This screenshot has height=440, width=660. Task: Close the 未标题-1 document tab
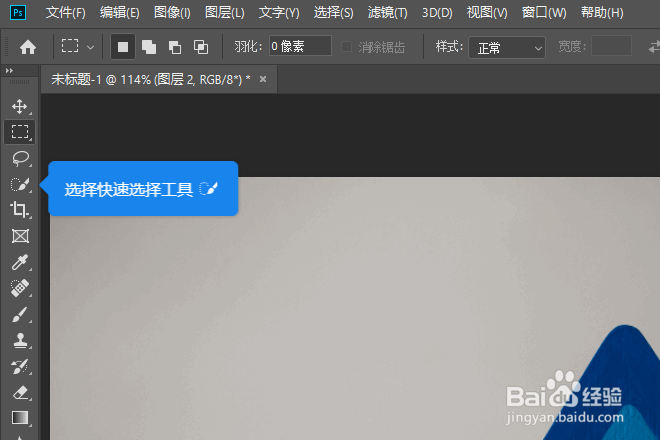[263, 79]
